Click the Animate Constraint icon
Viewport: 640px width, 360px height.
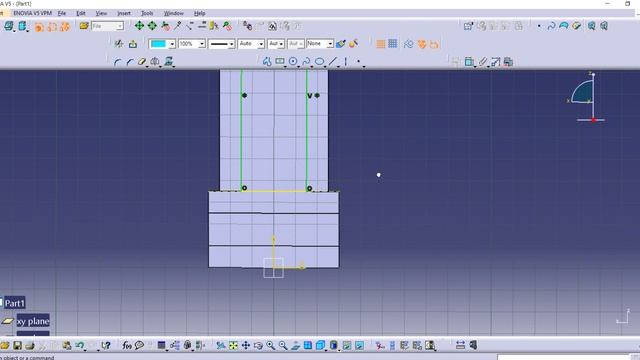496,62
